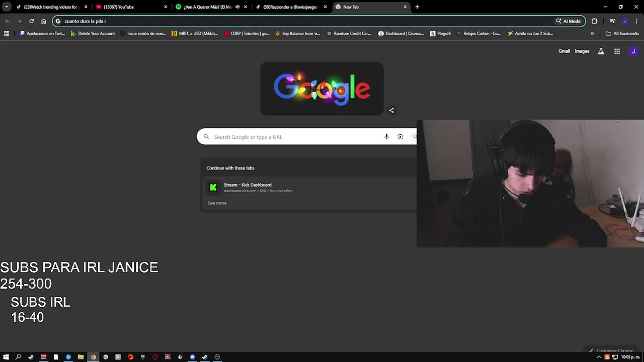The width and height of the screenshot is (644, 362).
Task: Open Dashboard | Cronos bookmark
Action: [401, 34]
